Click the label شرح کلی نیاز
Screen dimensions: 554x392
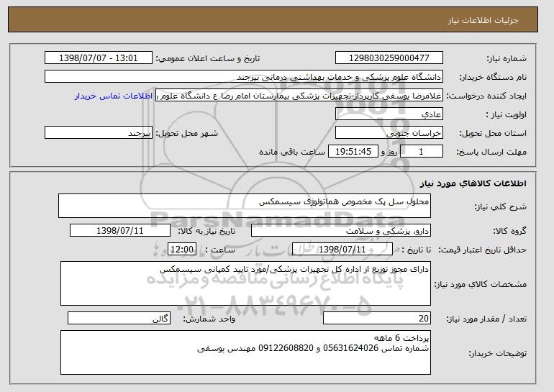point(501,206)
